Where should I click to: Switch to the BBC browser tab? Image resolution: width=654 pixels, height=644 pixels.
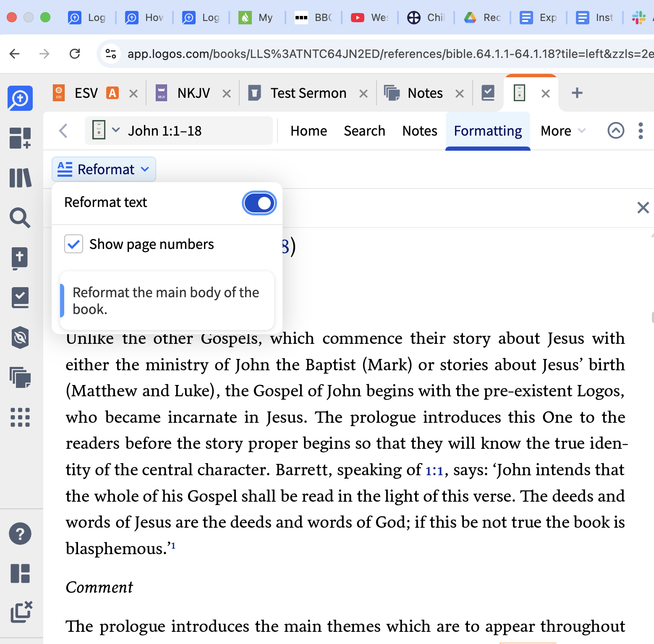314,18
